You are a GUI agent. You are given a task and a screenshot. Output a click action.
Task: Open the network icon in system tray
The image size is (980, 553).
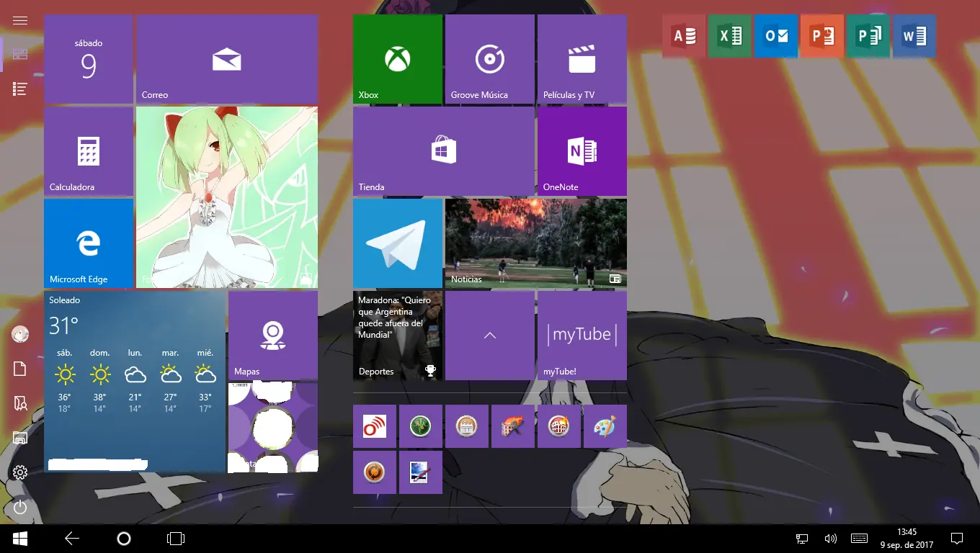[802, 539]
